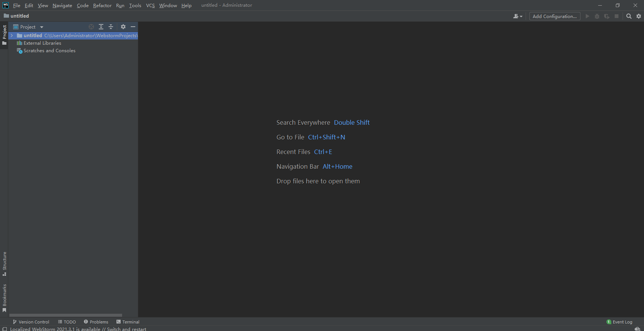Click the cloud status icon in status bar
The height and width of the screenshot is (331, 644).
(637, 329)
